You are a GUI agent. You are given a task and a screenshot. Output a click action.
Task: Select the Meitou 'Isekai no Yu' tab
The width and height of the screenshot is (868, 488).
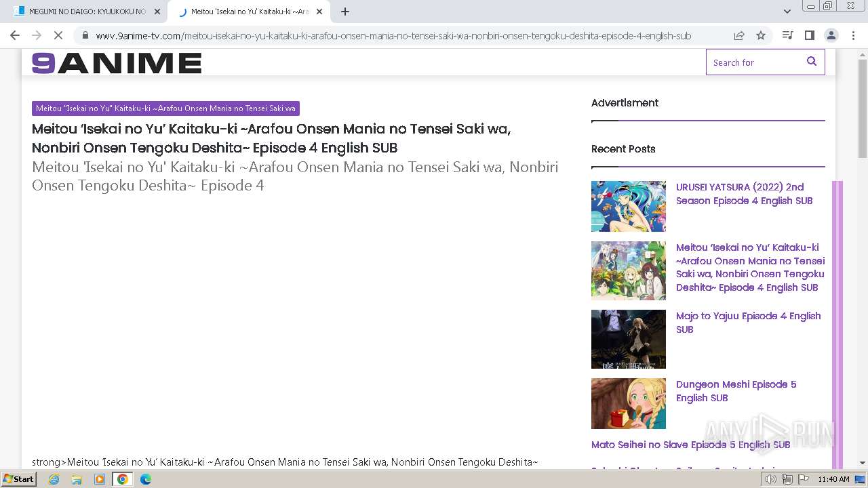250,12
